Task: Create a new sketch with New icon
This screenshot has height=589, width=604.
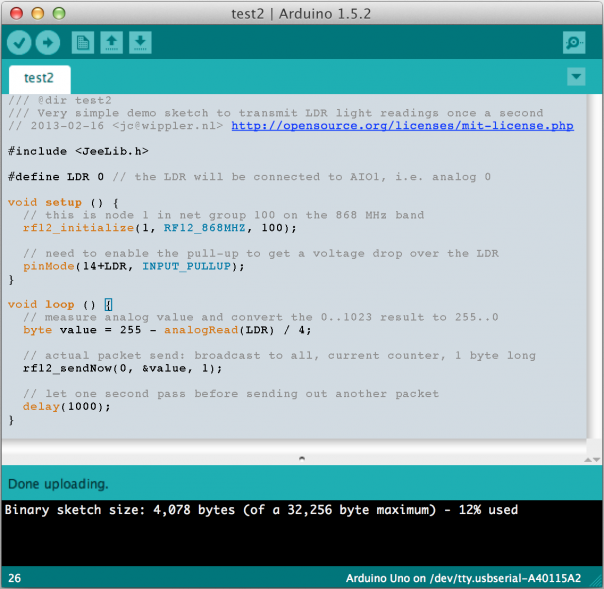Action: tap(83, 42)
